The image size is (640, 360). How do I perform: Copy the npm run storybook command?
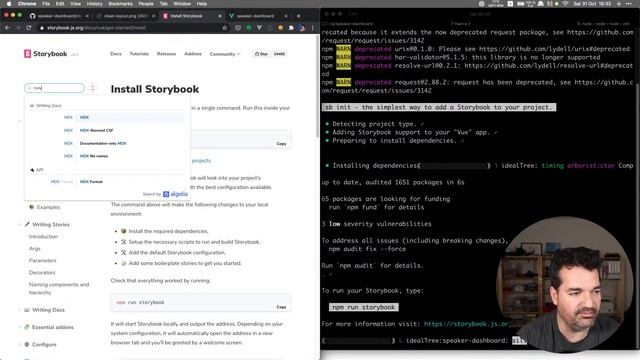pos(281,307)
